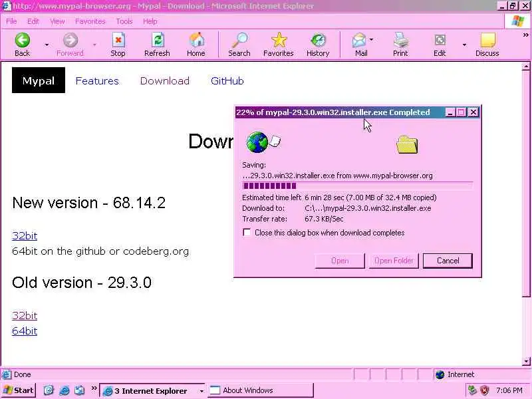Expand the Forward button dropdown arrow

pos(94,45)
